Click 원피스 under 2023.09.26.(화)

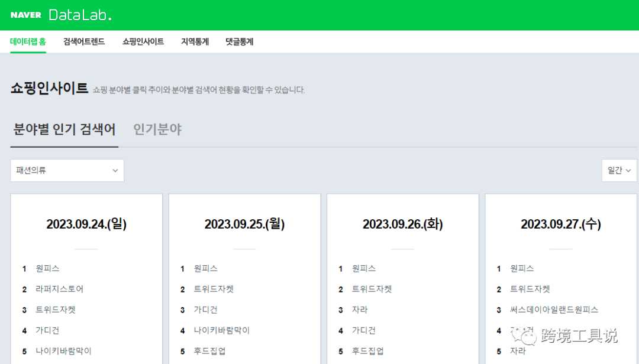click(363, 268)
